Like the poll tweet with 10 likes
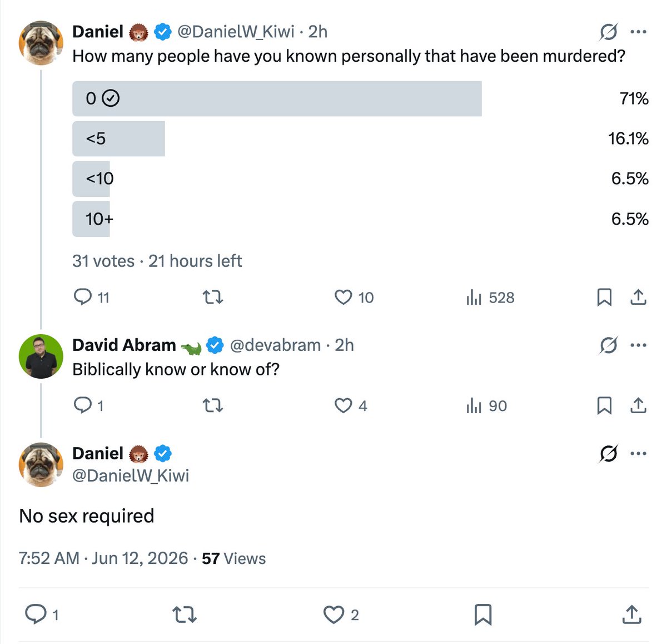The height and width of the screenshot is (644, 667). click(354, 298)
